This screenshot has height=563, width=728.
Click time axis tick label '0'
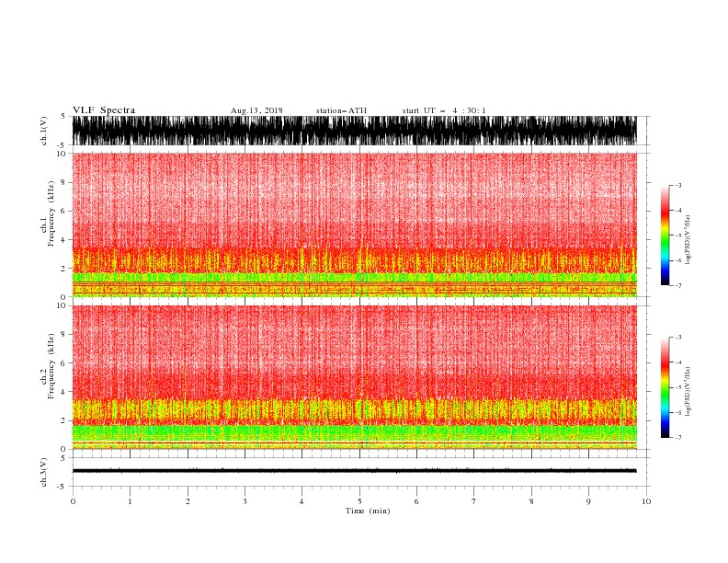[73, 501]
